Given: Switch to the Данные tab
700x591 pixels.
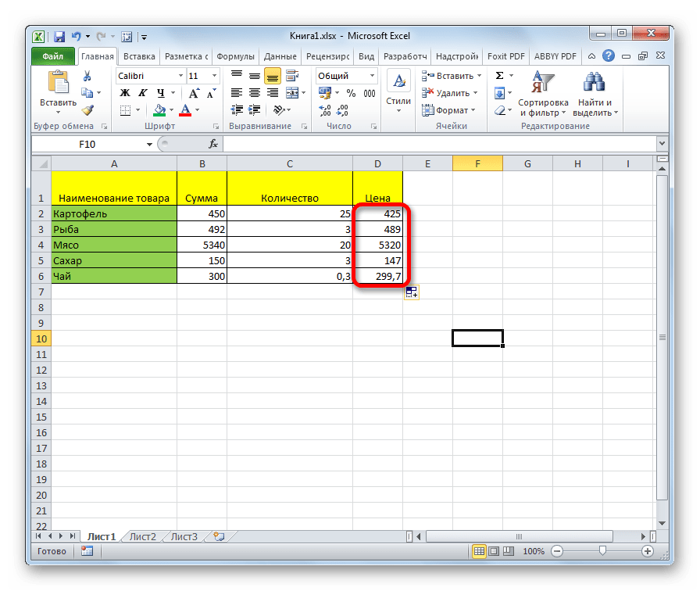Looking at the screenshot, I should (280, 56).
